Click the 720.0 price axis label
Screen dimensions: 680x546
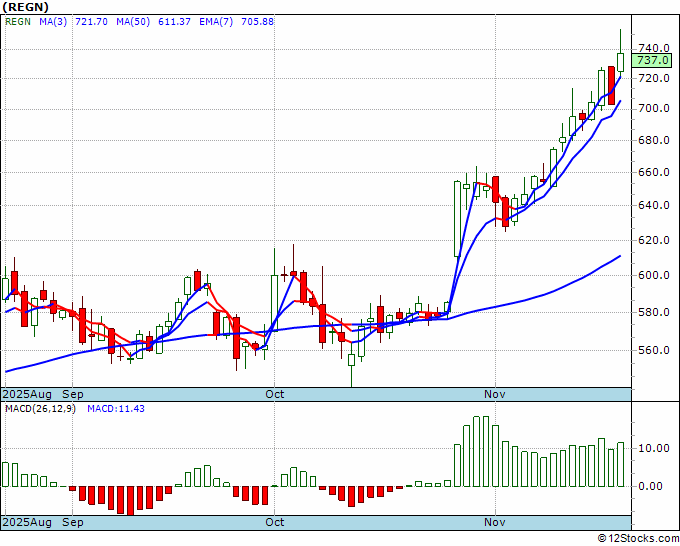[x=654, y=78]
